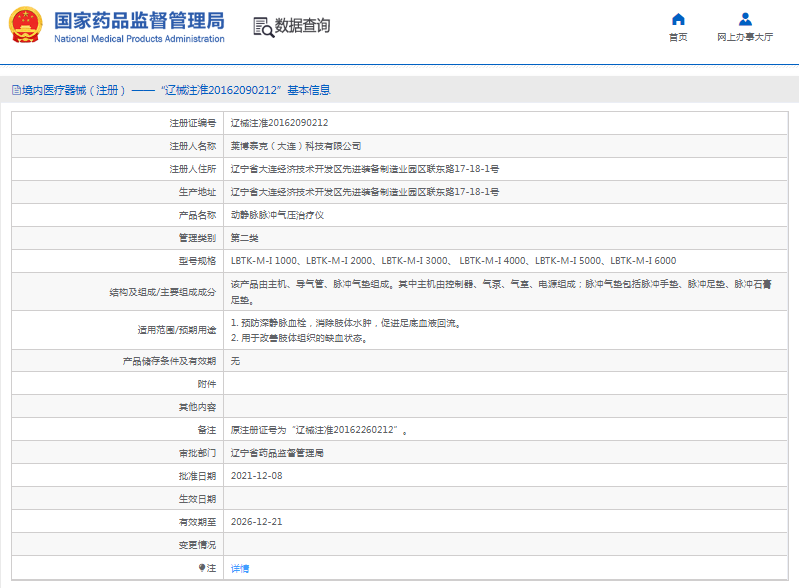799x588 pixels.
Task: Open the 详情 link
Action: 240,568
